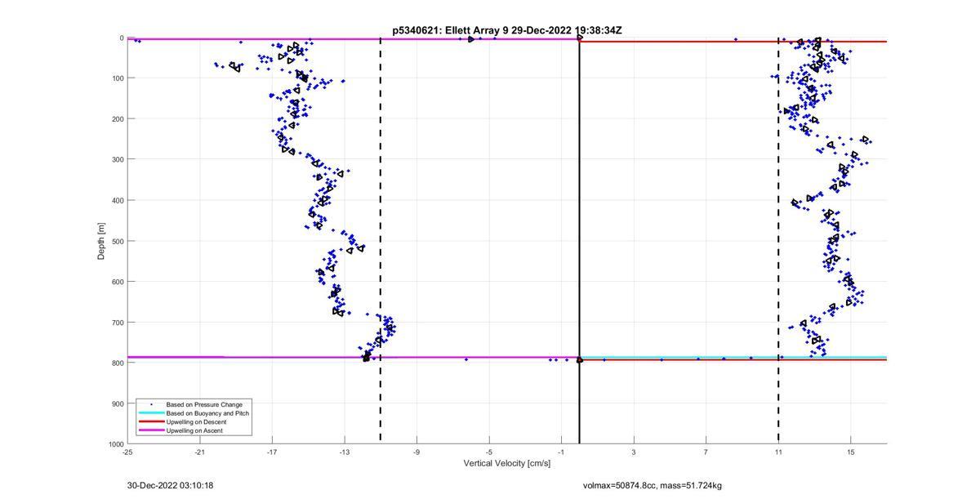This screenshot has width=980, height=499.
Task: Click x-axis tick label '11'
Action: 778,452
